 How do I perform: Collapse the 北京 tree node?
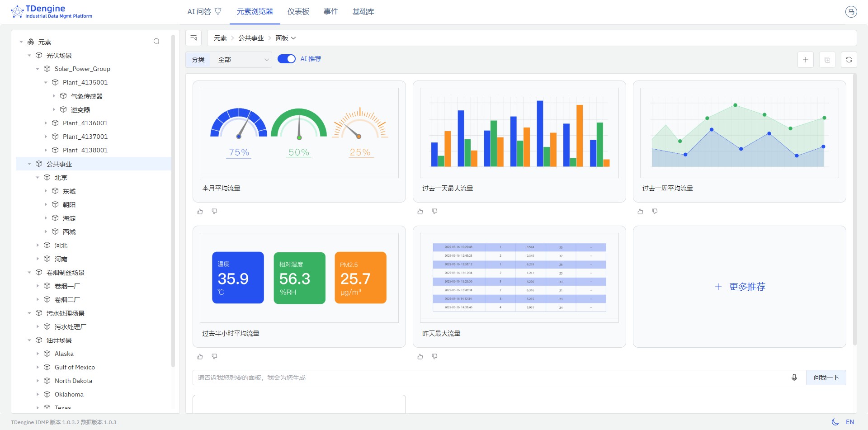click(x=38, y=177)
